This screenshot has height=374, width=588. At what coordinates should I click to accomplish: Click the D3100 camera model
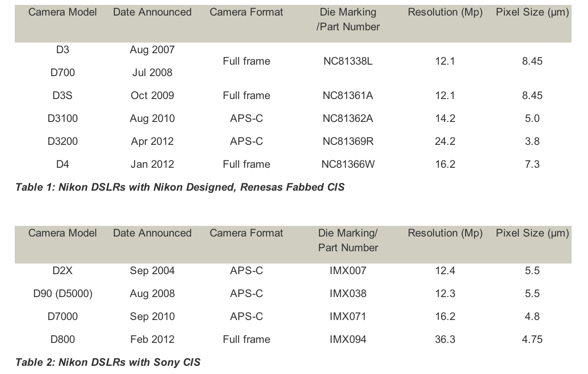[63, 119]
